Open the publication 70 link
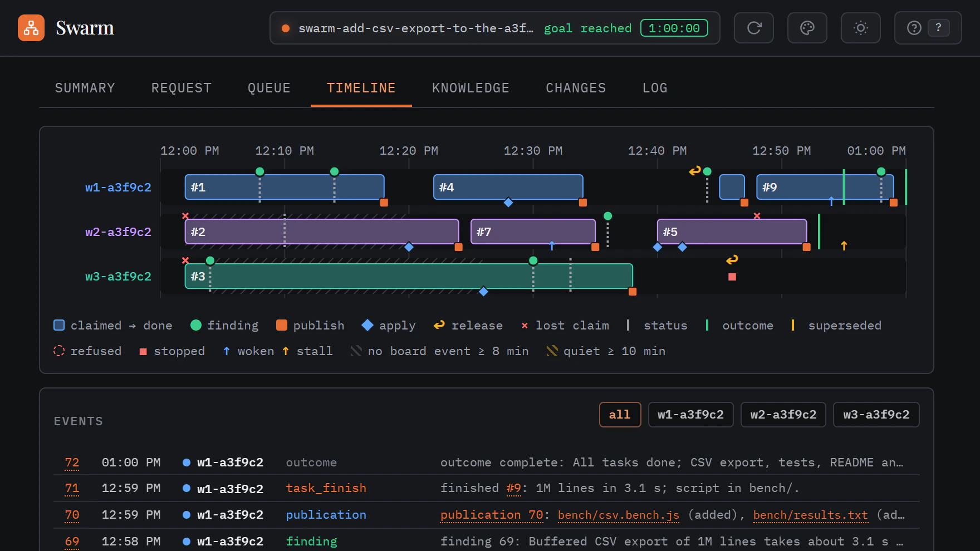Screen dimensions: 980x551 492,515
